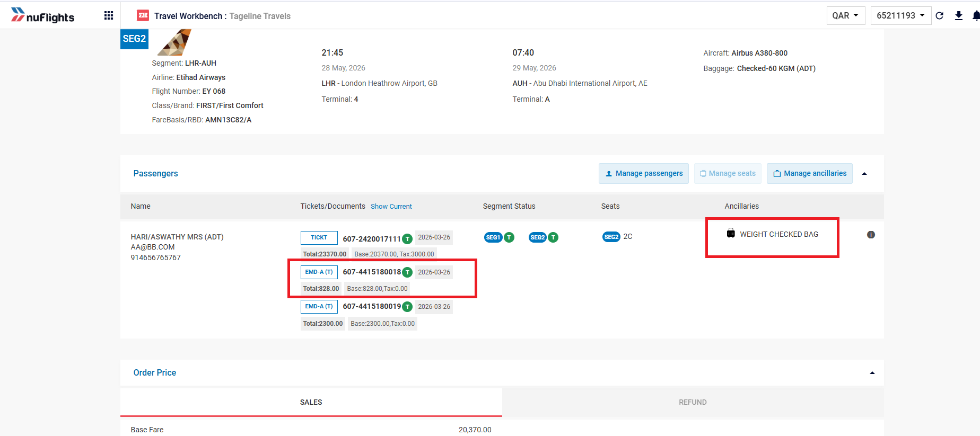Click the TICKT document tag

(319, 237)
